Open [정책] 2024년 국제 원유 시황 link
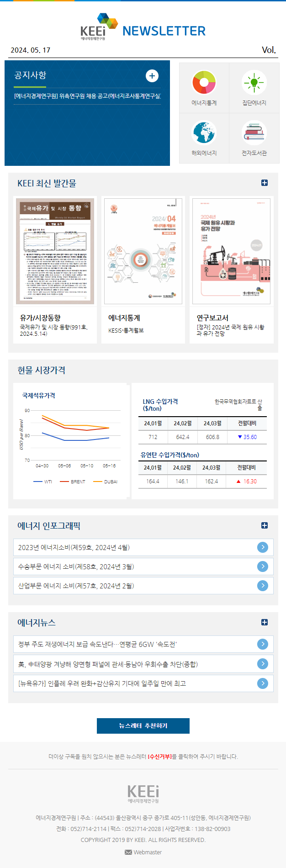286x868 pixels. tap(230, 330)
